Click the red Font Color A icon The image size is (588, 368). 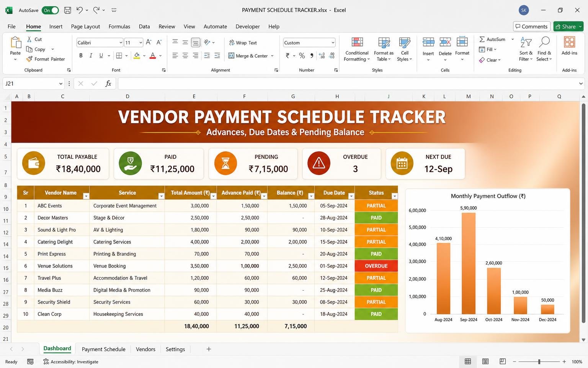coord(153,56)
